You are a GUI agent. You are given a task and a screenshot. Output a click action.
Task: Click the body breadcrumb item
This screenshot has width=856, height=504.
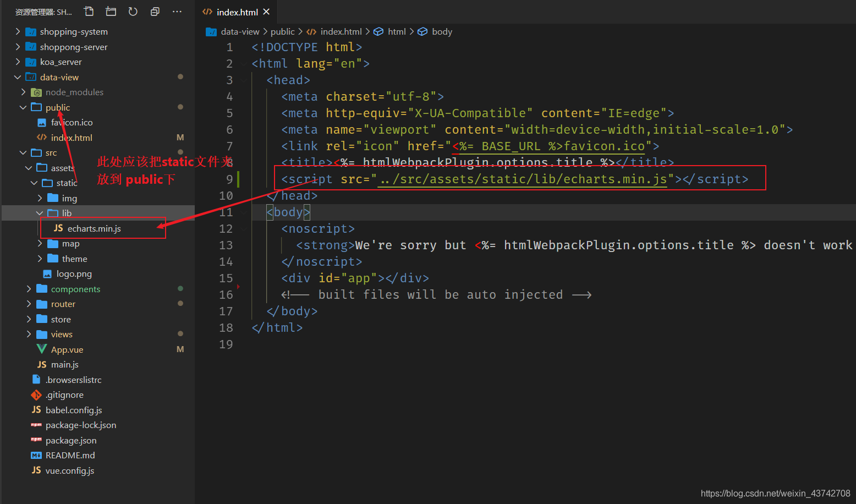point(442,32)
